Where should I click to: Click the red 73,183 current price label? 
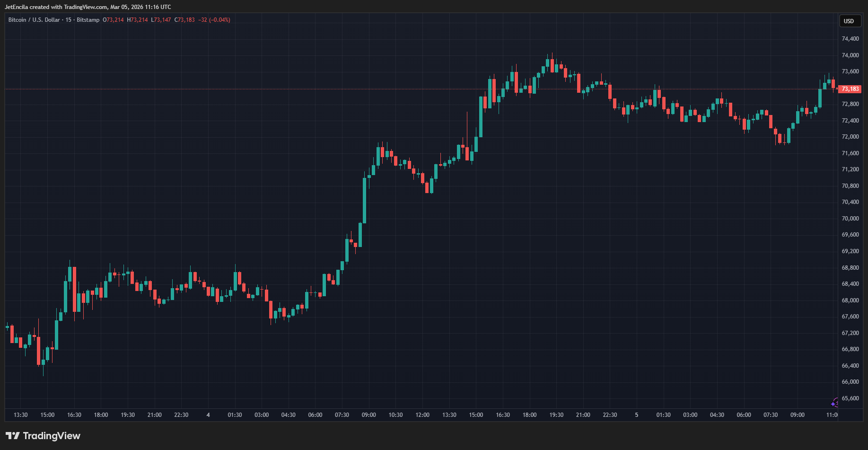point(850,89)
